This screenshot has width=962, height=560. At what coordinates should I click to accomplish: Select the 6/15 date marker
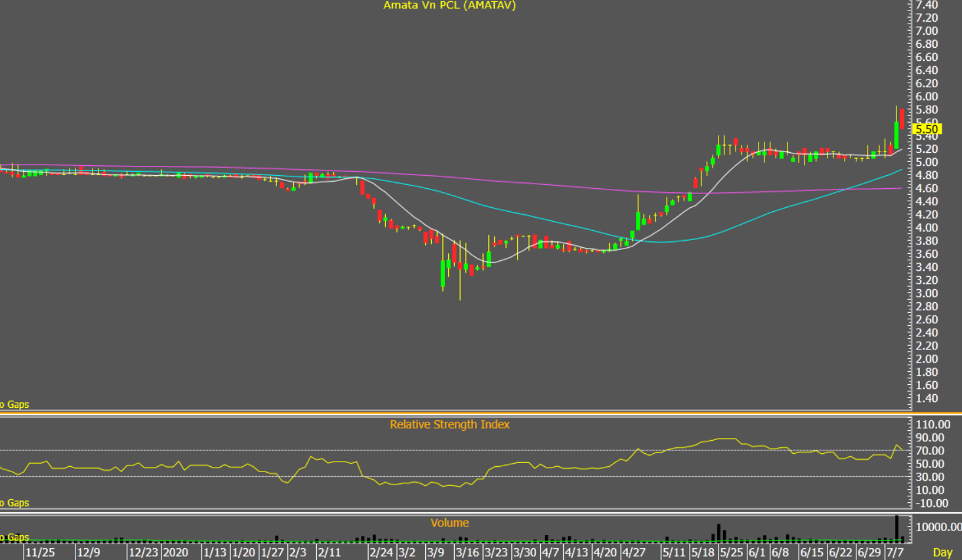[812, 552]
